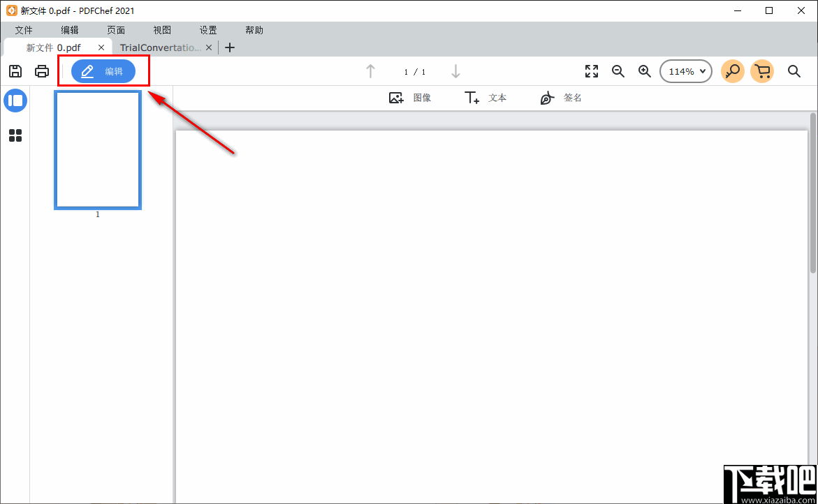818x504 pixels.
Task: Switch to the TrialConvertatio tab
Action: tap(159, 47)
